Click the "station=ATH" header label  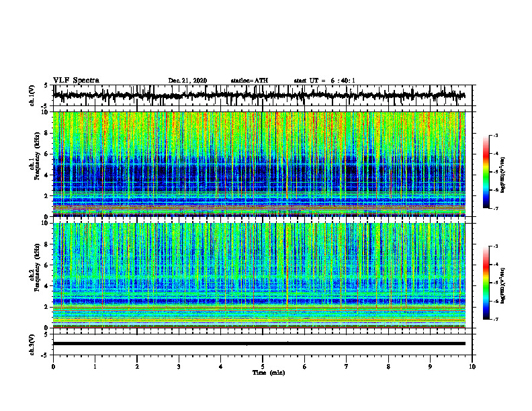point(249,81)
